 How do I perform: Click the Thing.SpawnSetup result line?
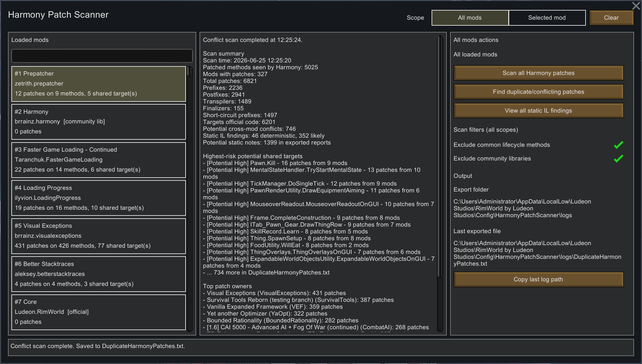pos(287,238)
